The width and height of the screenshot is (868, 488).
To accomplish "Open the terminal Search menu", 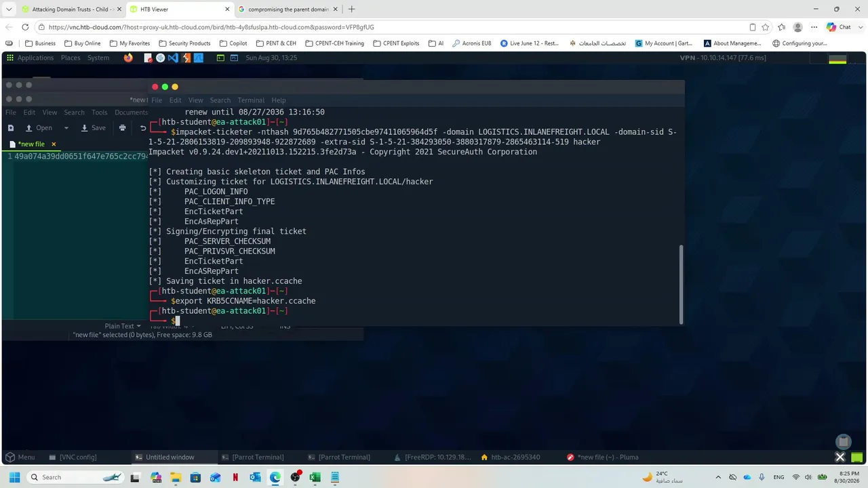I will 220,100.
